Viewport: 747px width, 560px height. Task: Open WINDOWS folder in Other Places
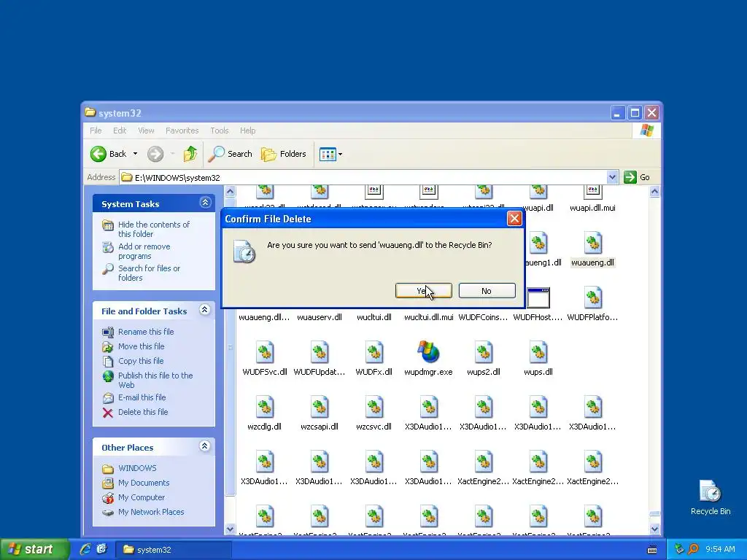pos(137,468)
